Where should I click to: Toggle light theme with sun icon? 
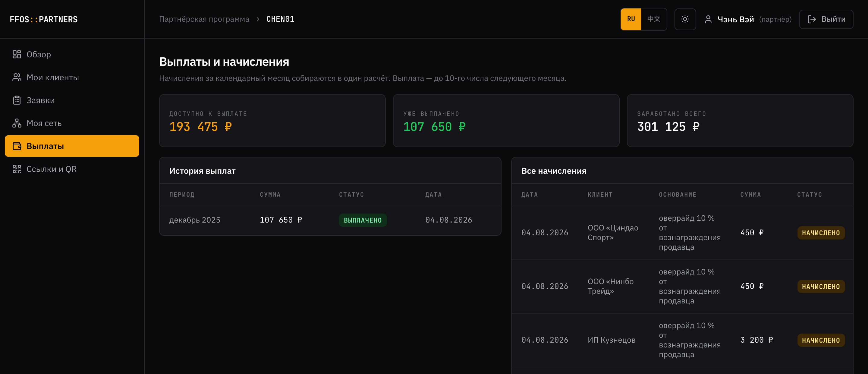click(x=685, y=19)
